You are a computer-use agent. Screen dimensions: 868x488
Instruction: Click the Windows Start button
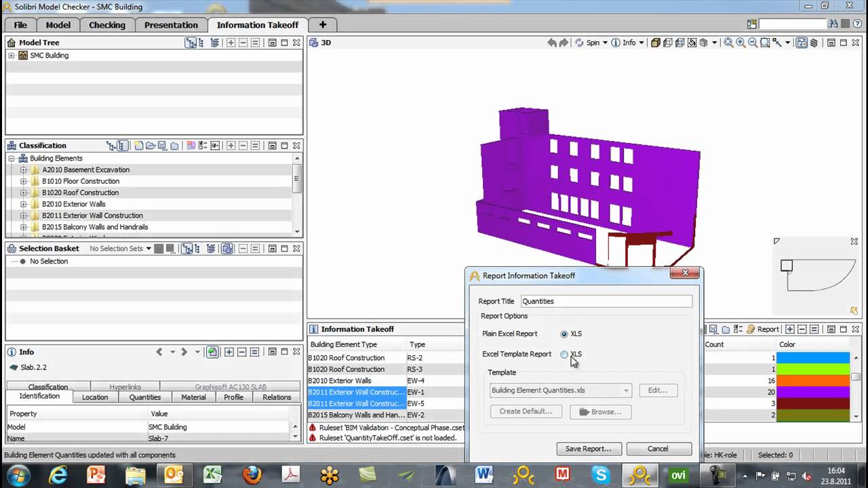point(18,474)
